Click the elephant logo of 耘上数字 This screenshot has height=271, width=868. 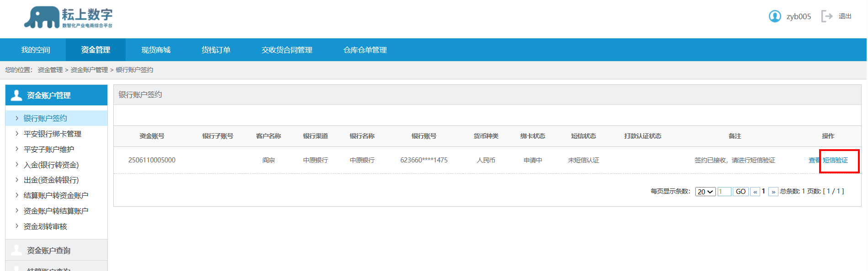(x=42, y=17)
